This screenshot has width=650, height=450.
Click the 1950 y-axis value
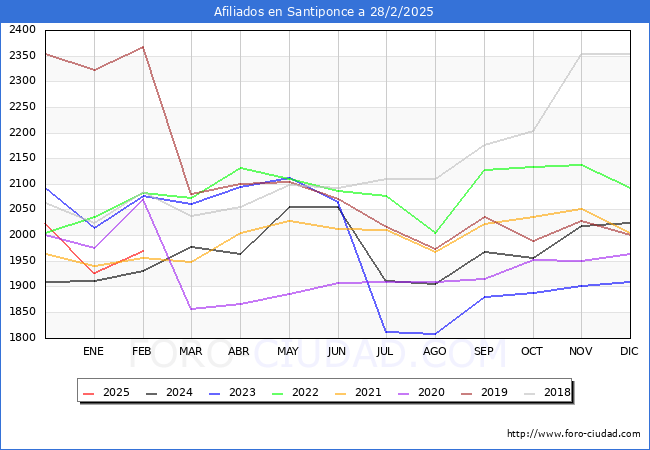pyautogui.click(x=22, y=260)
